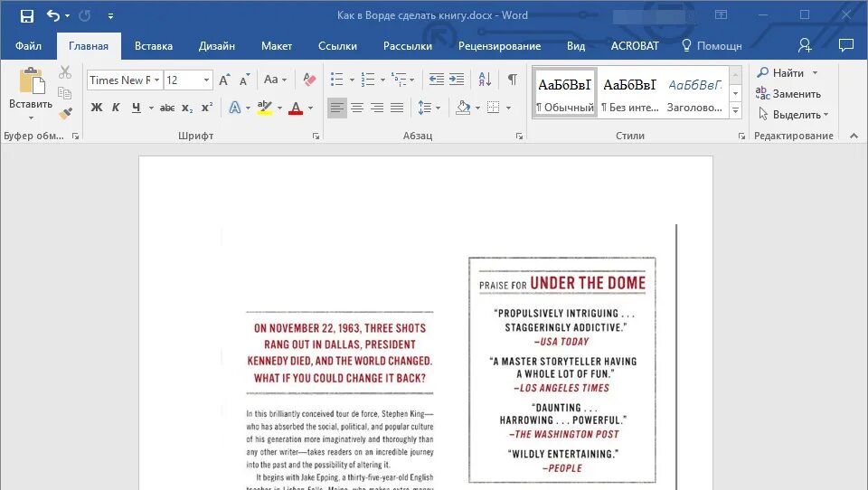Click the Undo arrow icon
Screen dimensions: 868x490
(x=53, y=15)
